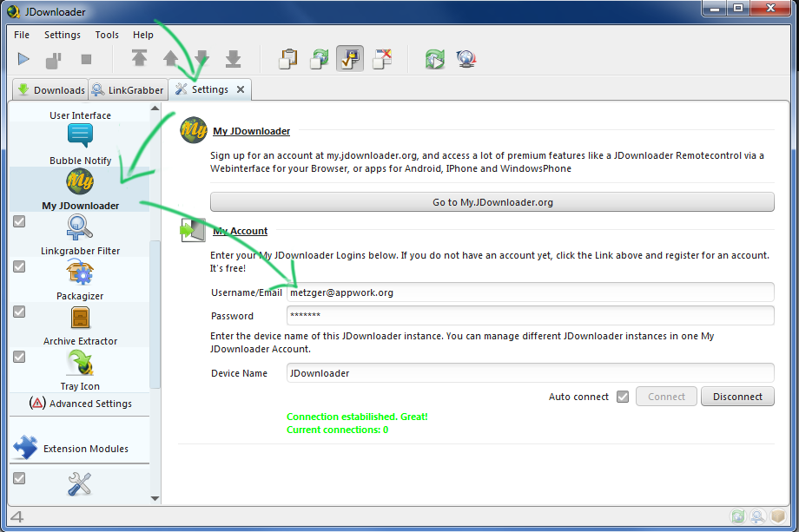This screenshot has width=799, height=532.
Task: Click 'Connection estabilished. Great!' status text
Action: click(x=357, y=417)
